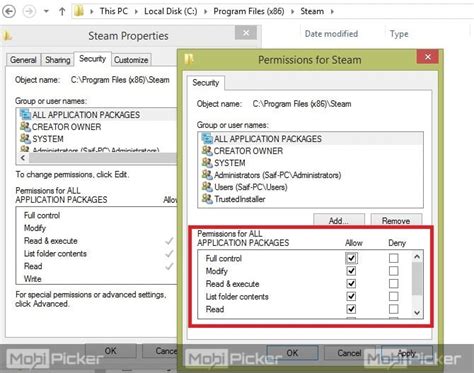Click OK in Permissions for Steam dialog
The image size is (474, 373).
coord(292,353)
